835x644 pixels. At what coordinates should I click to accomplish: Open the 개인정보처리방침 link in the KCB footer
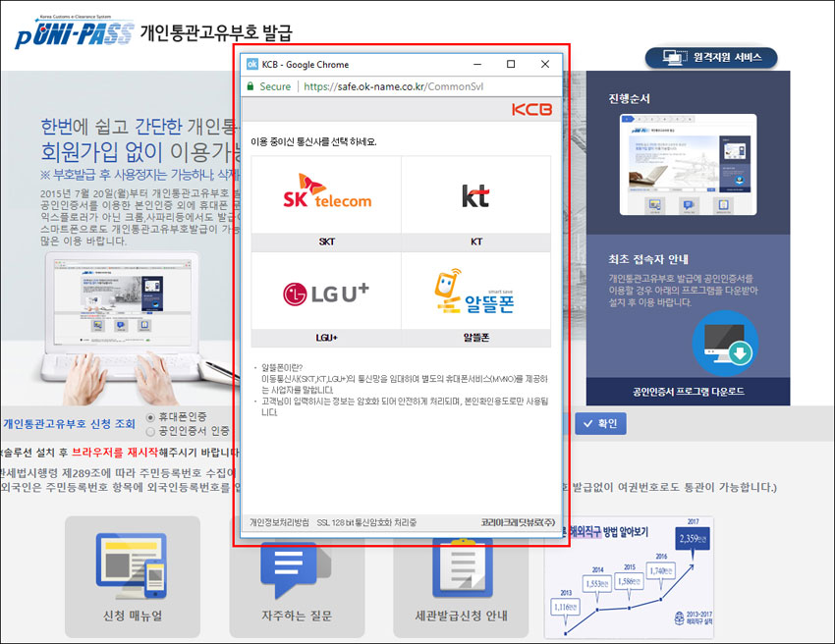coord(279,522)
